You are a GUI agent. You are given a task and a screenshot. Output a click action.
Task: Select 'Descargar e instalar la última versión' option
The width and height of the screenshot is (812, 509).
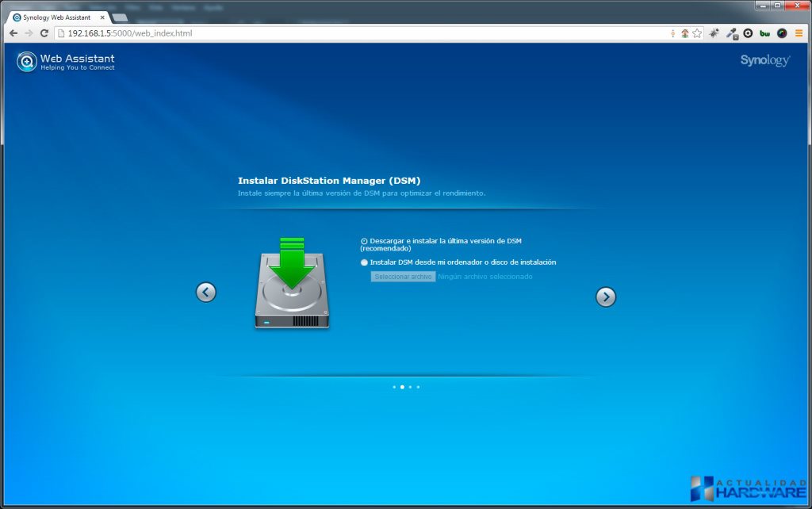coord(364,241)
